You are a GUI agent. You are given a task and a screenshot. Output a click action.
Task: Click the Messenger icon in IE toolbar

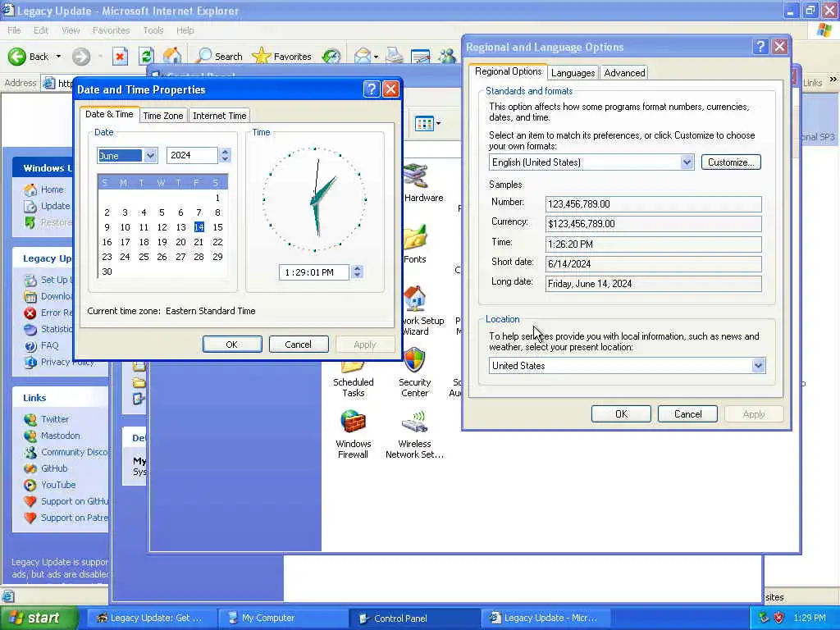tap(447, 57)
